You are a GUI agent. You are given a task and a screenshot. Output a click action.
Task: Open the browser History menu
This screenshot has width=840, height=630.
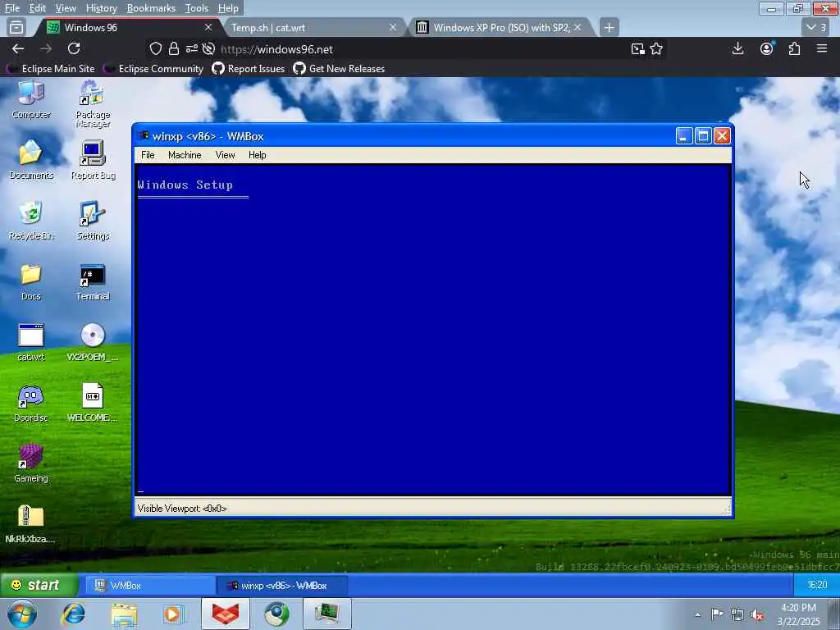(101, 8)
